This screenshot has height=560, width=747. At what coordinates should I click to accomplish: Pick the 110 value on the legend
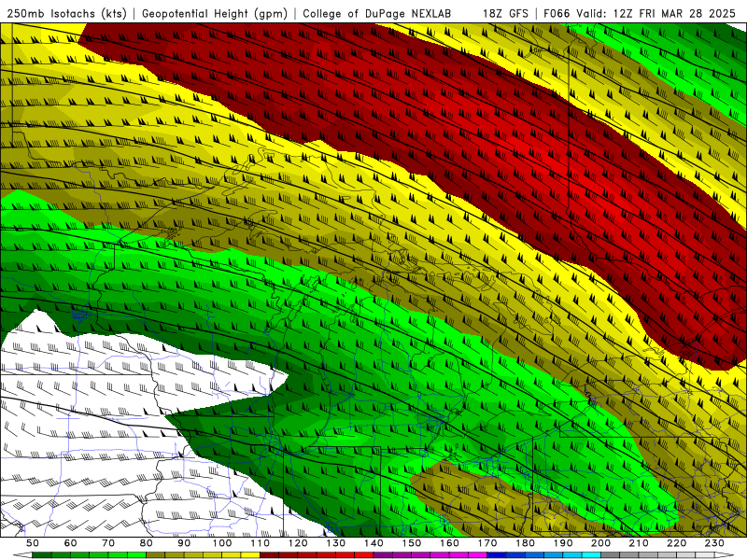[x=261, y=543]
